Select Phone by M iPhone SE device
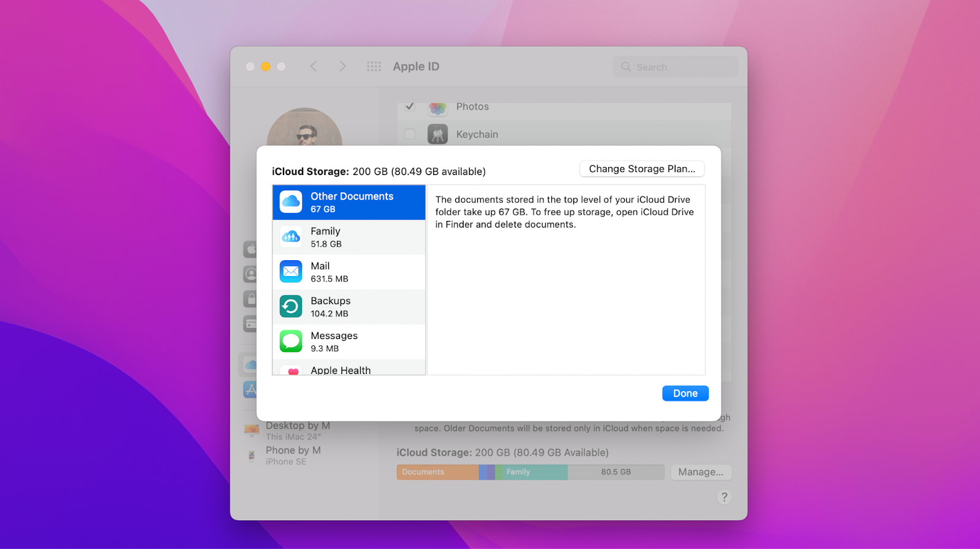This screenshot has height=549, width=980. coord(293,455)
